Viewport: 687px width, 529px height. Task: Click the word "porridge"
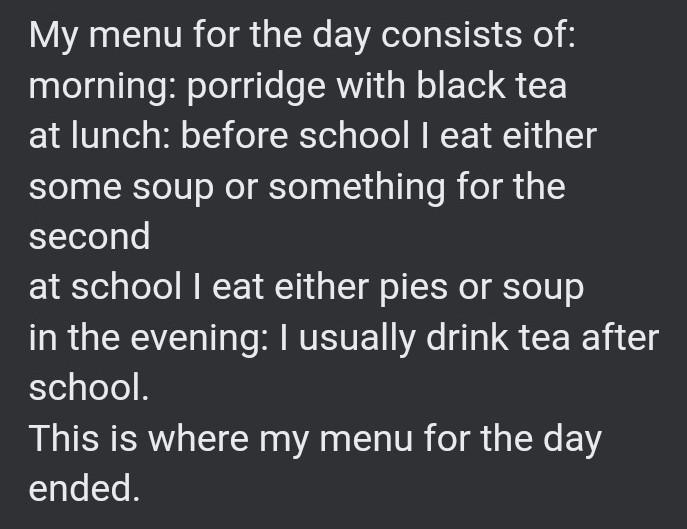pyautogui.click(x=257, y=85)
